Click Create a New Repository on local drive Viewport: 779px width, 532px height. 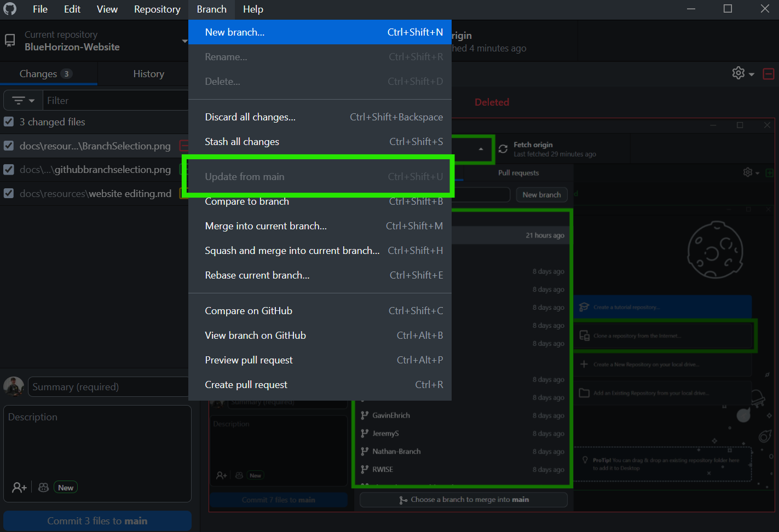click(x=663, y=365)
